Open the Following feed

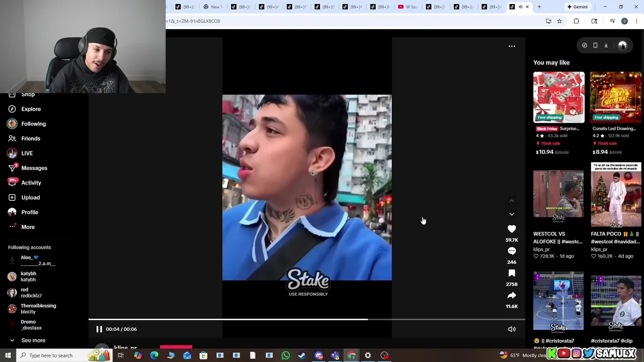33,124
